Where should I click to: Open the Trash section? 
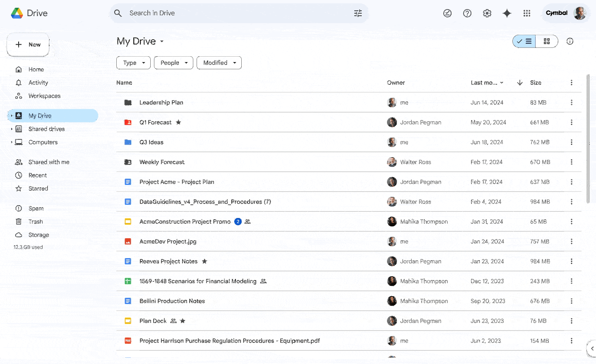tap(36, 222)
